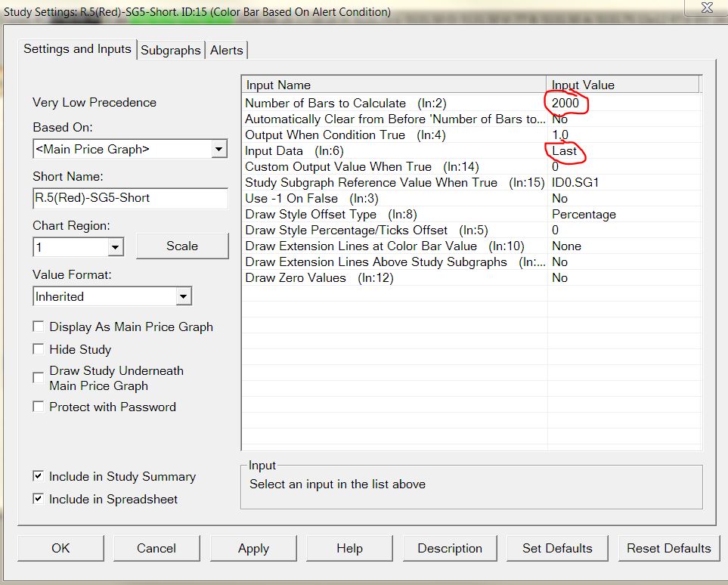Edit the Short Name field
Viewport: 728px width, 585px height.
131,198
